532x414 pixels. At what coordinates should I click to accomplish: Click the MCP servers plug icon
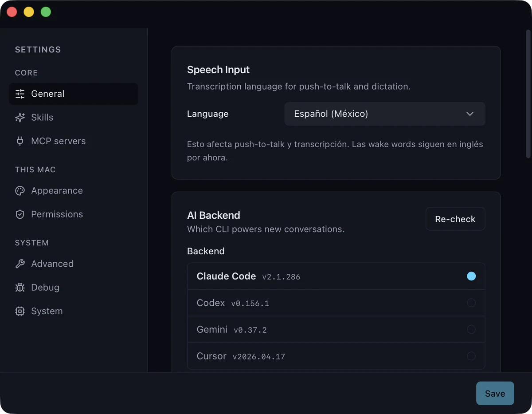pyautogui.click(x=20, y=141)
